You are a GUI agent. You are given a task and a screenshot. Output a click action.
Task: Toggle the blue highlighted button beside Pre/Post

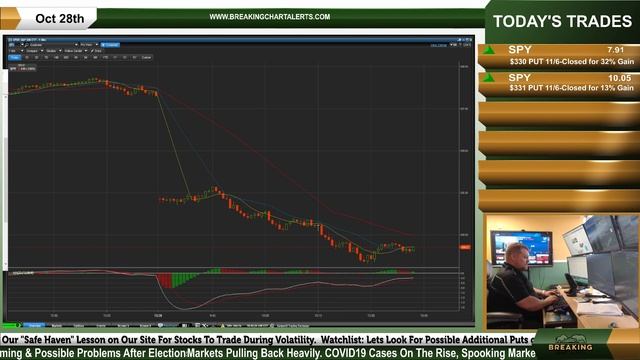(110, 45)
